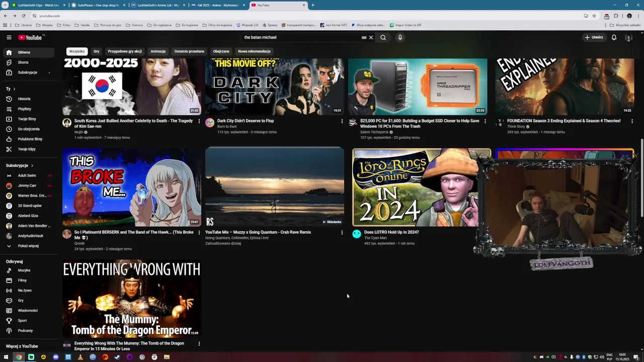
Task: Open Gry gaming section
Action: point(29,300)
